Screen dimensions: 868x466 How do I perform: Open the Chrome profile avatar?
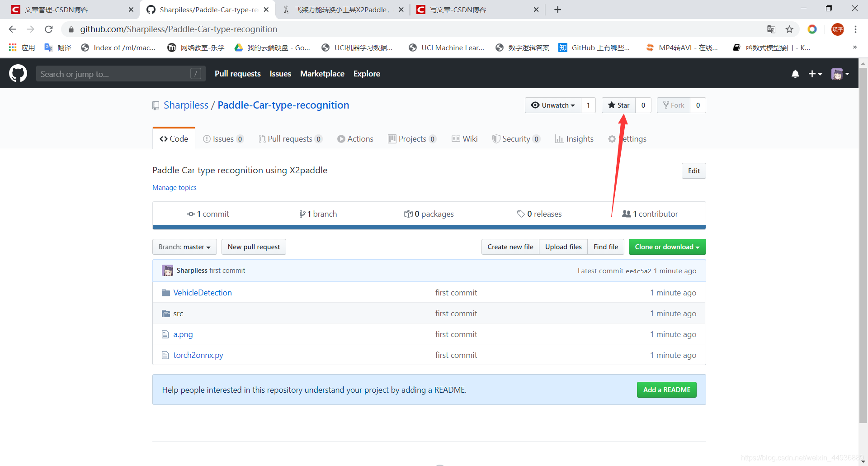(838, 29)
